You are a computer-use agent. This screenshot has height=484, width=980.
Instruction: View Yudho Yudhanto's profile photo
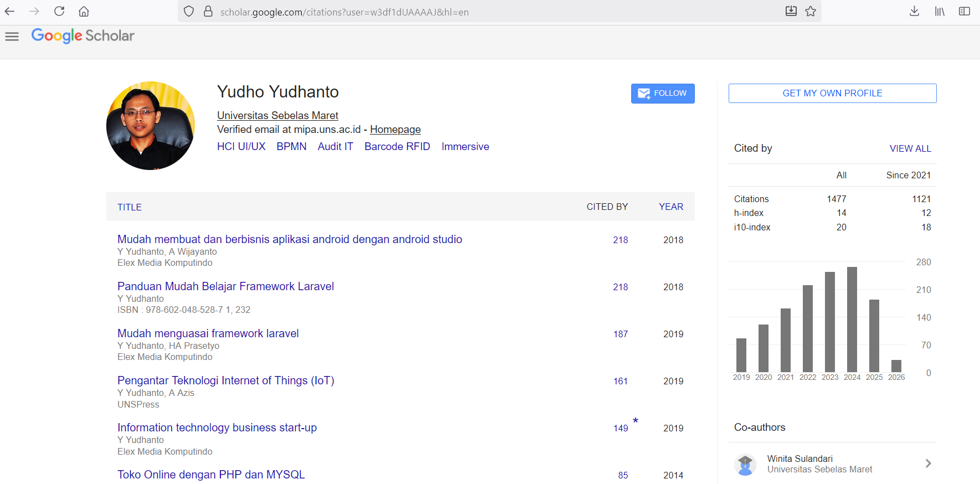pyautogui.click(x=151, y=126)
